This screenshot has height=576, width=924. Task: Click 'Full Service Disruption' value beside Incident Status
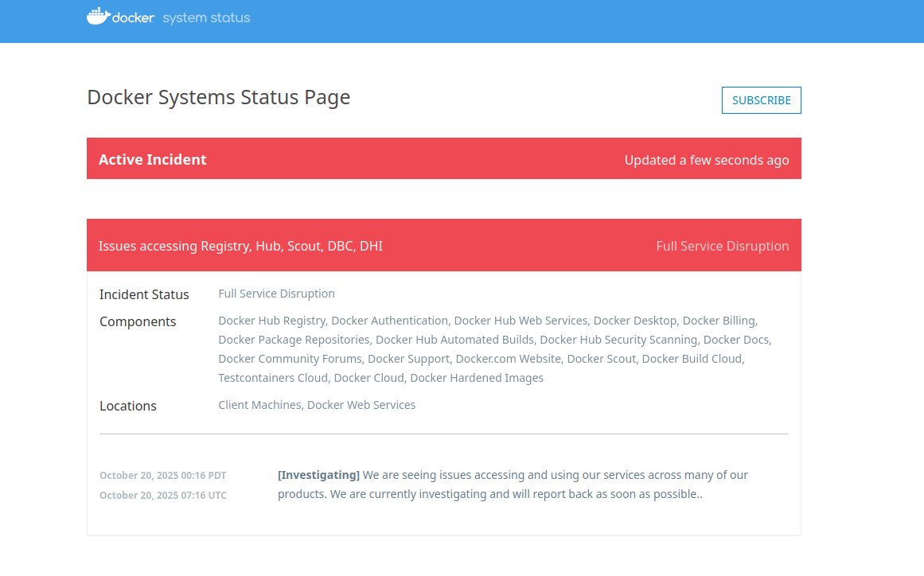point(276,294)
